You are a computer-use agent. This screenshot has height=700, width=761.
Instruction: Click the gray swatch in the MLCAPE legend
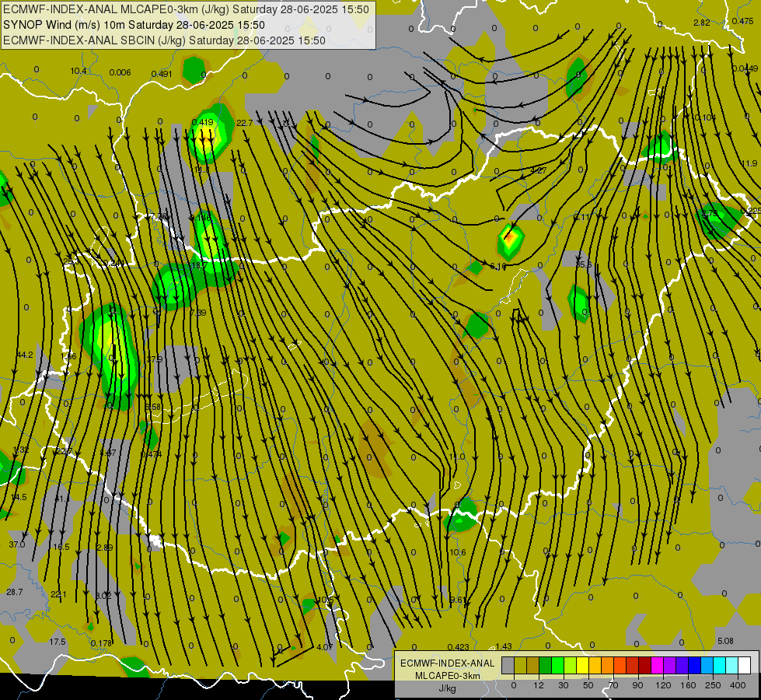point(508,665)
